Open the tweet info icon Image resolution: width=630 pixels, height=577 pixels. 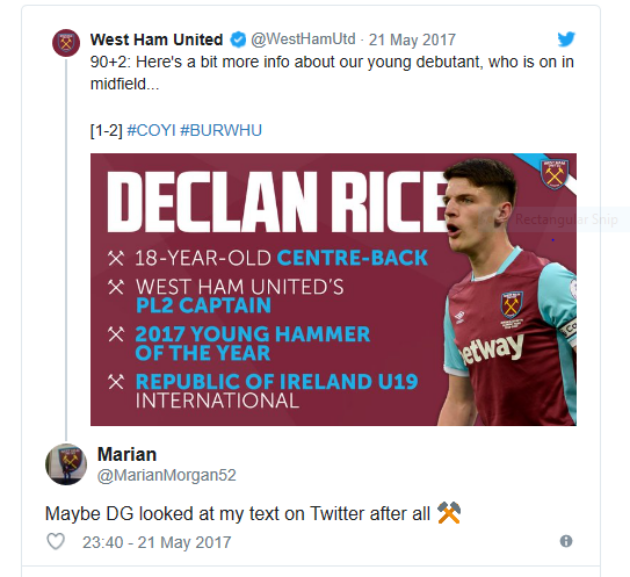point(566,541)
